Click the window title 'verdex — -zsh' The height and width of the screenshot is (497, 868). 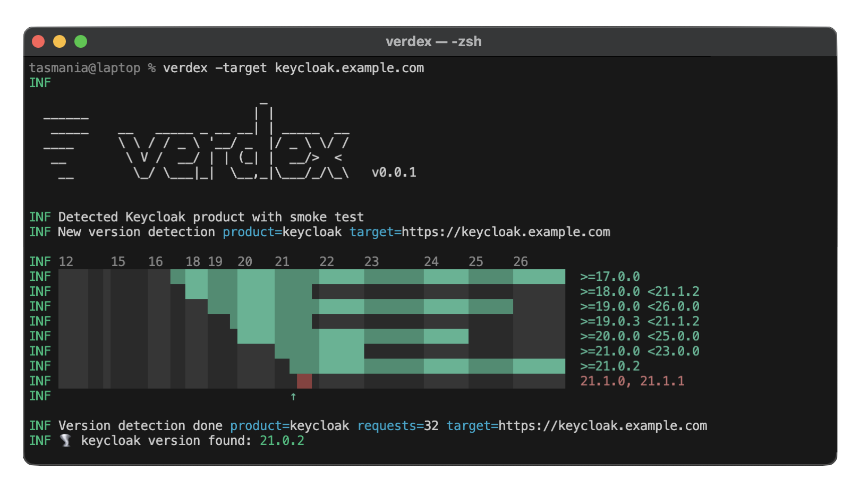[x=433, y=41]
